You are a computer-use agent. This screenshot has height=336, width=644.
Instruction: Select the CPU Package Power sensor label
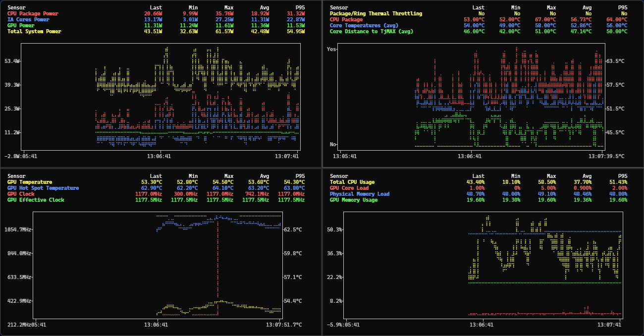coord(33,13)
